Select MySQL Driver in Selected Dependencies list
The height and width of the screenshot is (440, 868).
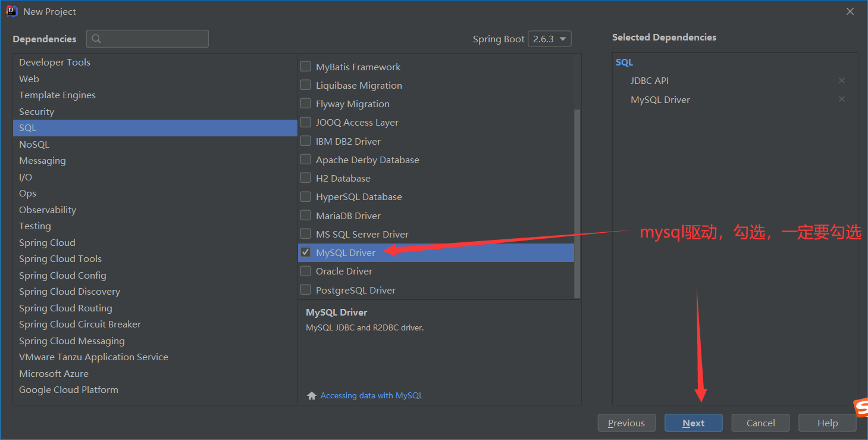660,99
